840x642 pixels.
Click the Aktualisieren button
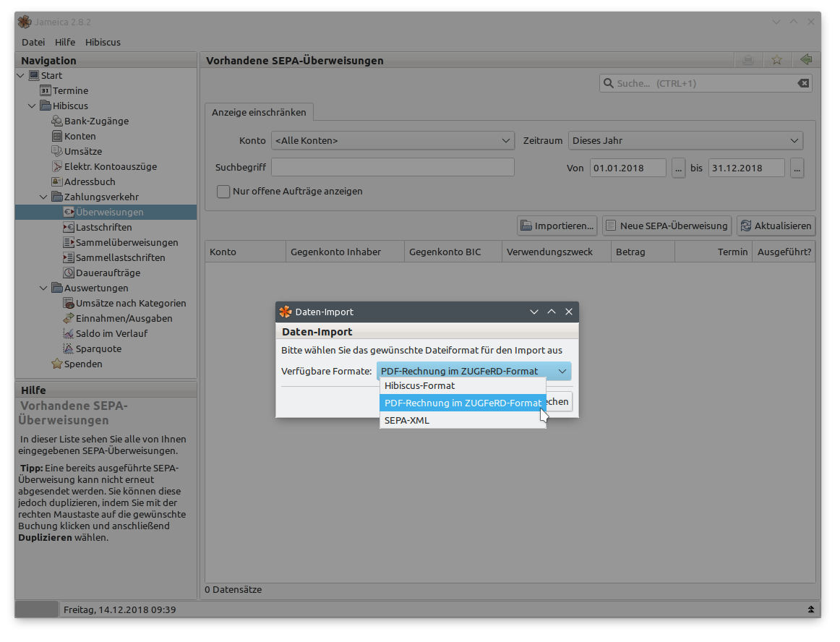(776, 226)
